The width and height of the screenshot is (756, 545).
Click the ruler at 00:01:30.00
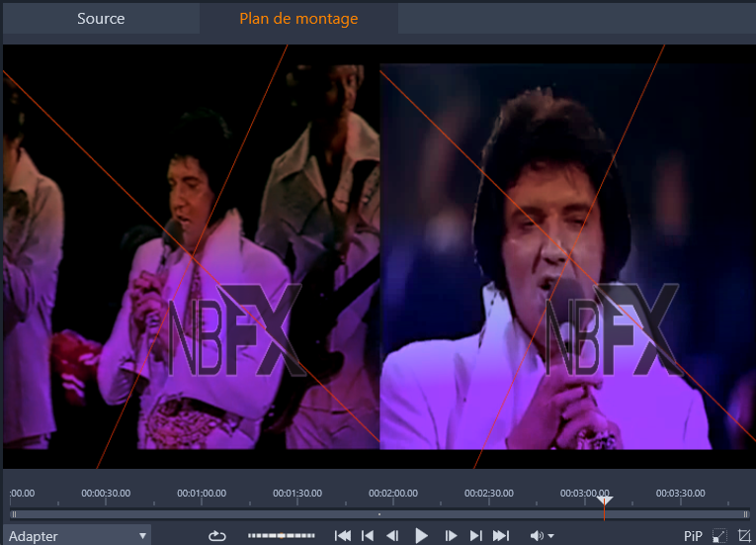click(297, 493)
